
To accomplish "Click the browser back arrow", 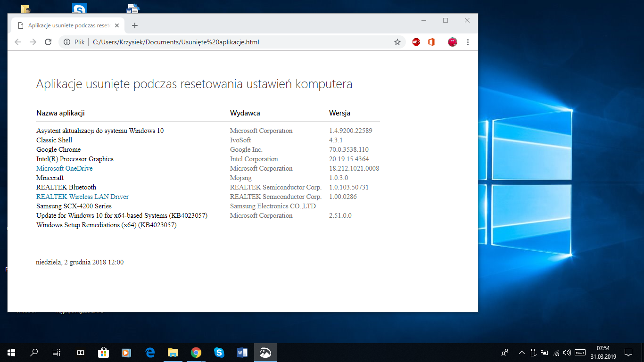I will 18,42.
